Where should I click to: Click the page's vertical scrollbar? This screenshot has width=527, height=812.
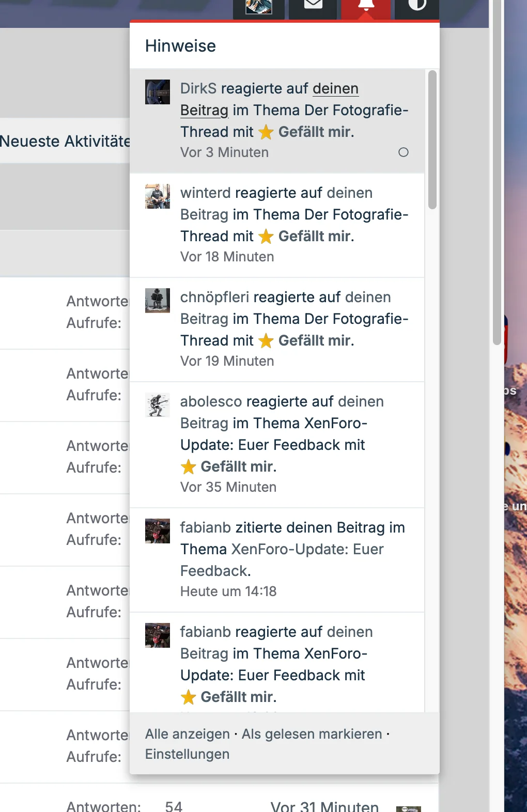[497, 173]
